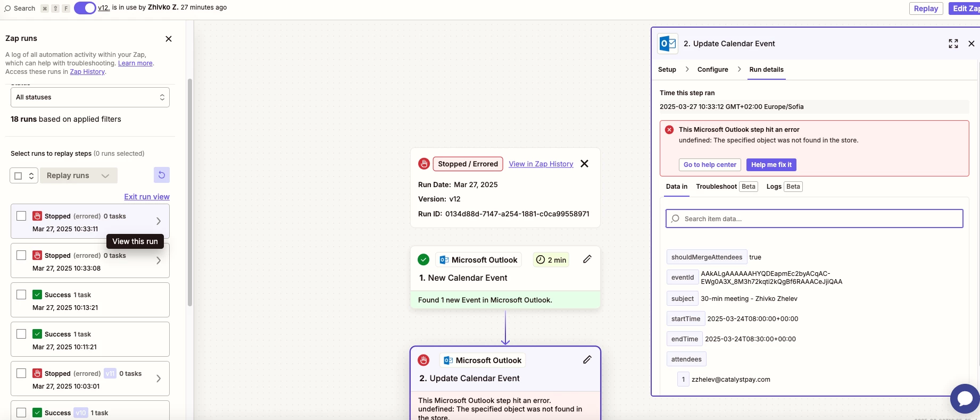The height and width of the screenshot is (420, 980).
Task: Expand the step panel to fullscreen
Action: [953, 44]
